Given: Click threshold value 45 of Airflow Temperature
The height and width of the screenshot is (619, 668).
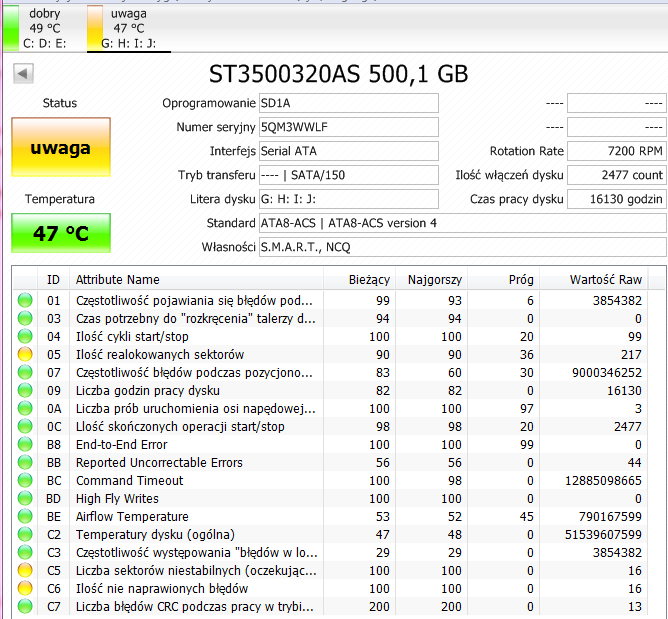Looking at the screenshot, I should (x=527, y=516).
